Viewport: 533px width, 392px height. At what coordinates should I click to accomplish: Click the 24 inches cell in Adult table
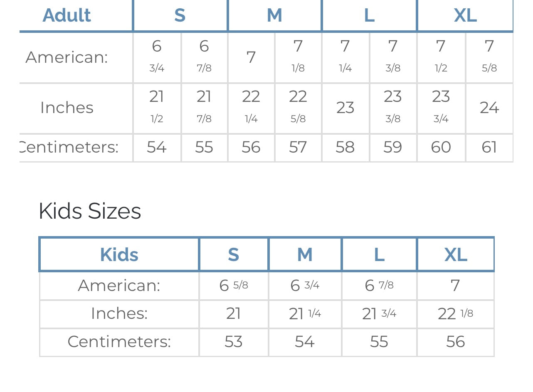(x=489, y=108)
